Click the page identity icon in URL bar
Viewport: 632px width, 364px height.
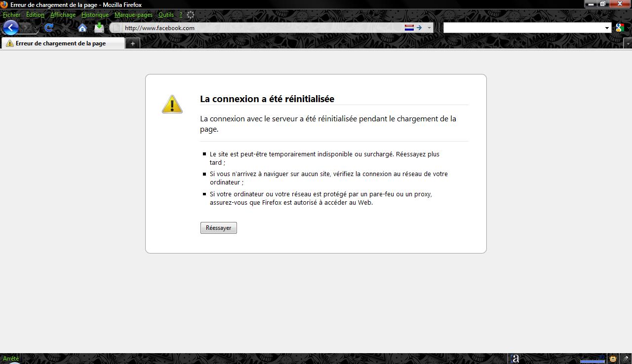tap(117, 28)
